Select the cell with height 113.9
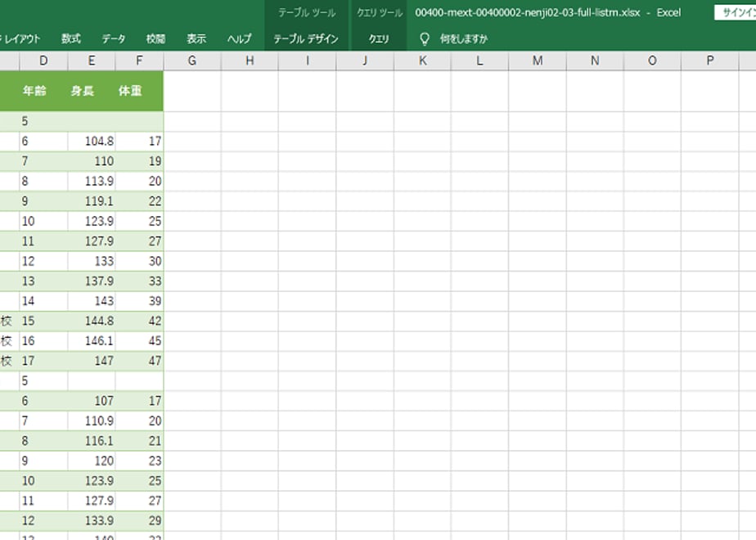The width and height of the screenshot is (756, 540). click(x=92, y=182)
